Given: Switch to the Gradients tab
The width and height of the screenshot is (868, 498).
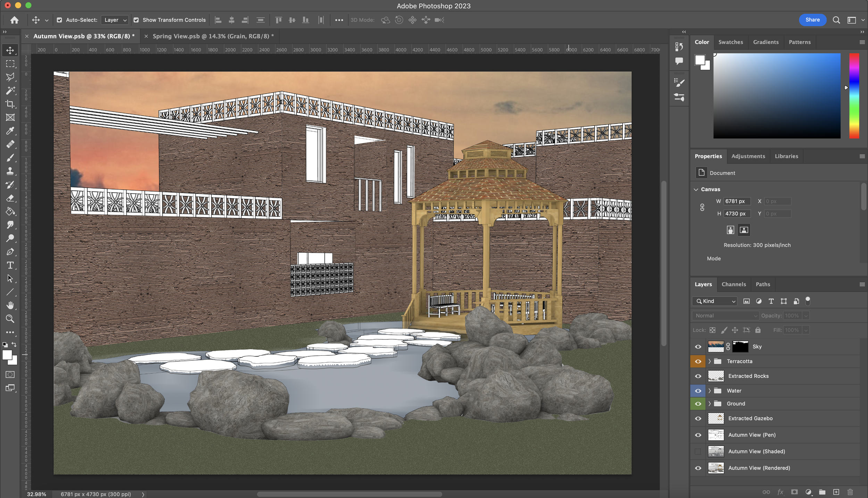Looking at the screenshot, I should [x=766, y=42].
